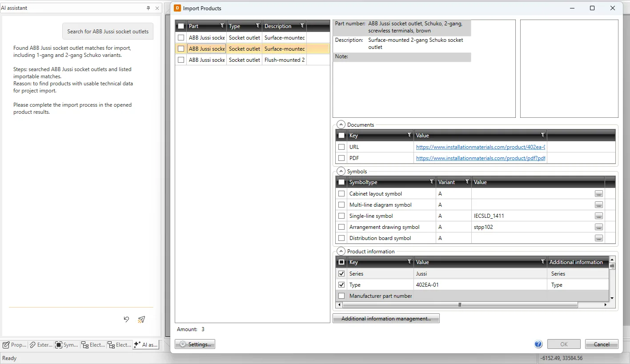Switch to the Exter... tab
The height and width of the screenshot is (364, 630).
pos(40,345)
